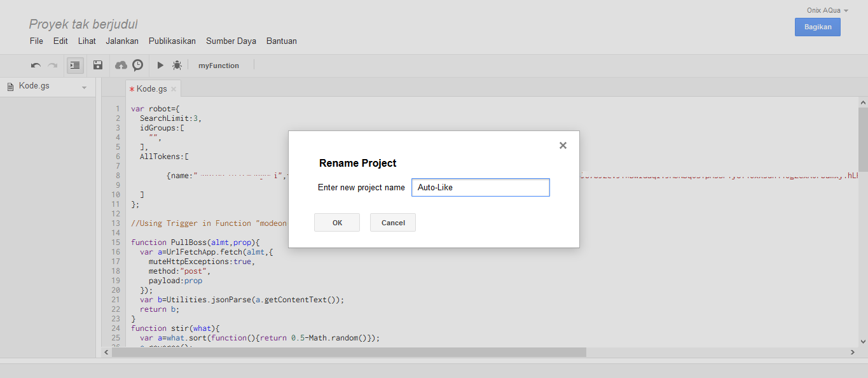The width and height of the screenshot is (868, 378).
Task: Open the Lihat menu
Action: pyautogui.click(x=87, y=41)
